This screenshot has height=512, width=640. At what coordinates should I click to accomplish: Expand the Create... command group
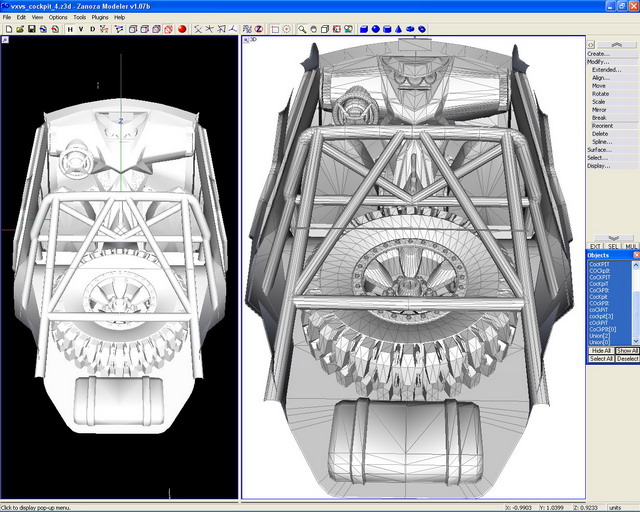pos(598,54)
